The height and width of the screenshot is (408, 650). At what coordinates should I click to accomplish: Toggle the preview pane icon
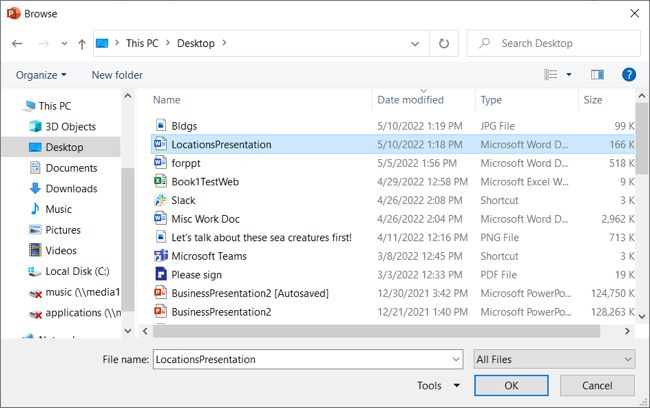click(x=598, y=75)
